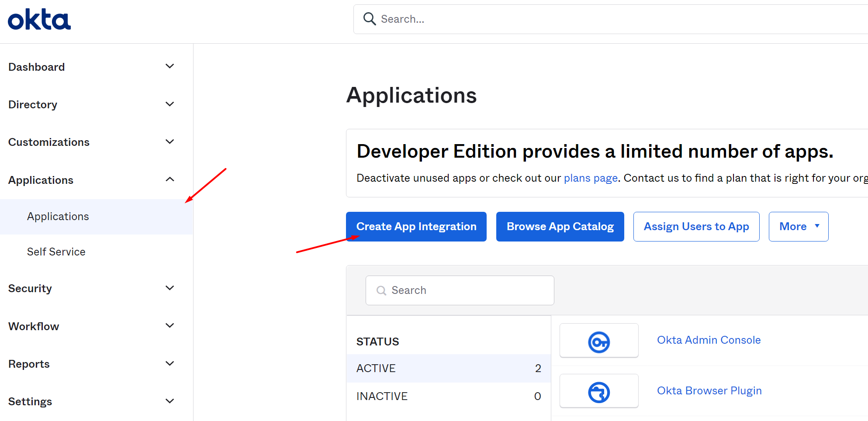
Task: Click Browse App Catalog button
Action: pos(560,227)
